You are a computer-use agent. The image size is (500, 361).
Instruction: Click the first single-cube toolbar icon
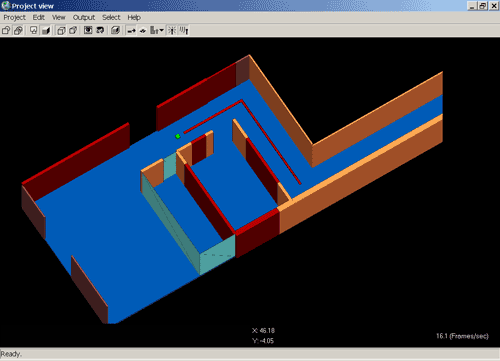(x=6, y=31)
